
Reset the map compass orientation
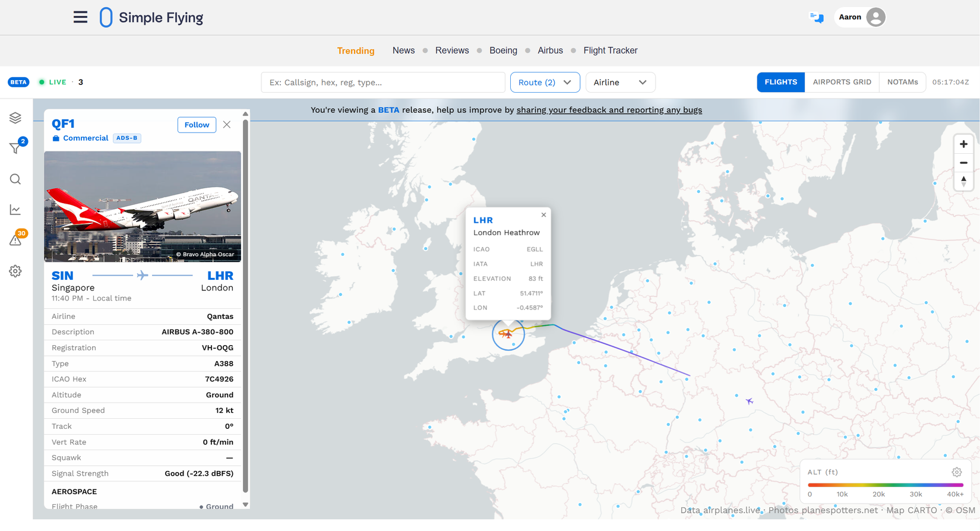(x=963, y=181)
